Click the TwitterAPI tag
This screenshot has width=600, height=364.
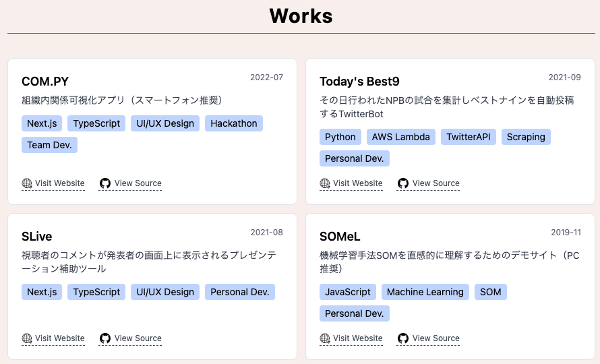coord(469,137)
